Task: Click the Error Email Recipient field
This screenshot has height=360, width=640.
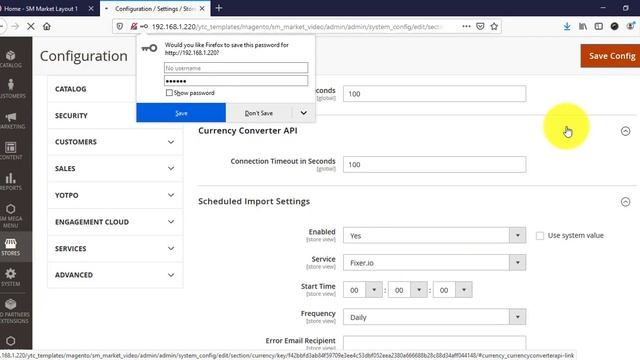Action: (434, 343)
